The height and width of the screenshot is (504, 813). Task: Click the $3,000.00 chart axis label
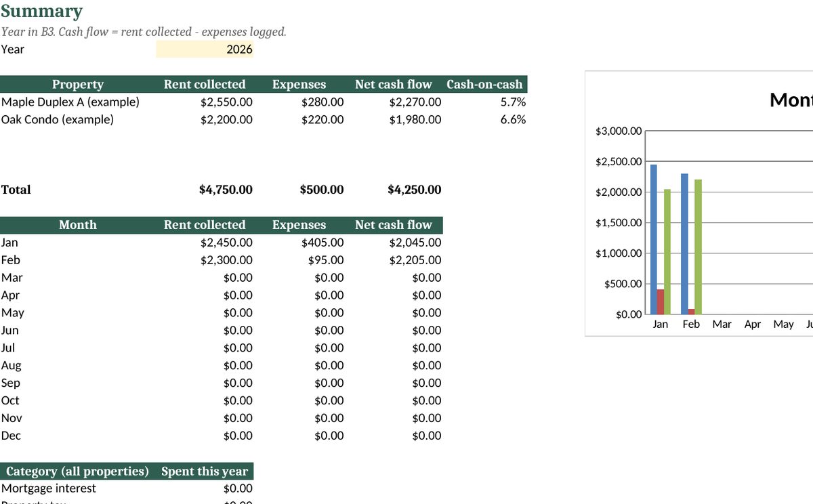pos(619,131)
